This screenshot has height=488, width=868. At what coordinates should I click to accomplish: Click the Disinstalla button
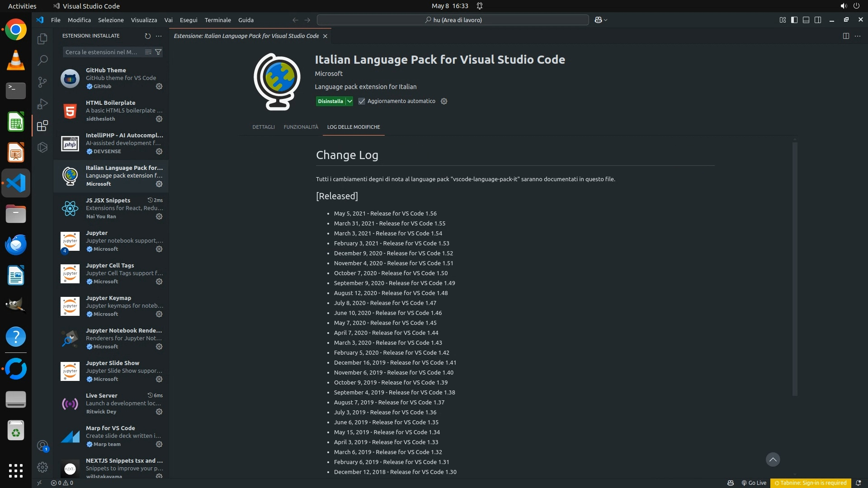click(x=330, y=101)
